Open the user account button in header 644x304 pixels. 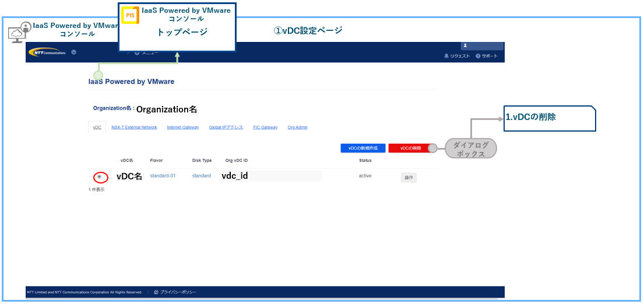coord(482,46)
